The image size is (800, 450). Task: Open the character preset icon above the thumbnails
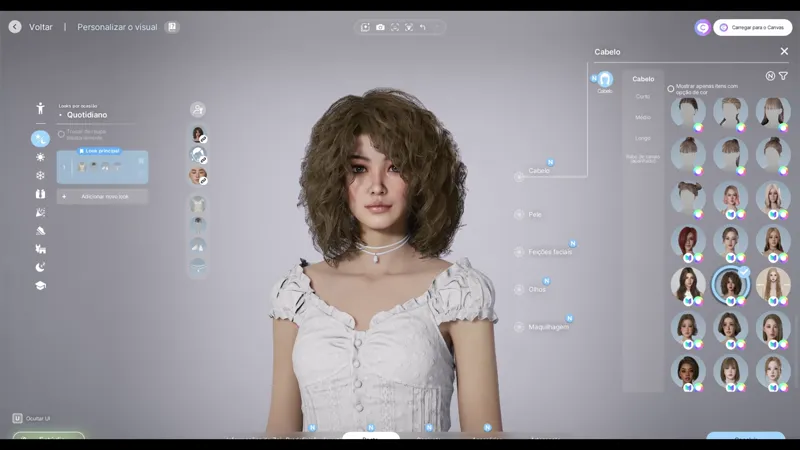[x=198, y=109]
